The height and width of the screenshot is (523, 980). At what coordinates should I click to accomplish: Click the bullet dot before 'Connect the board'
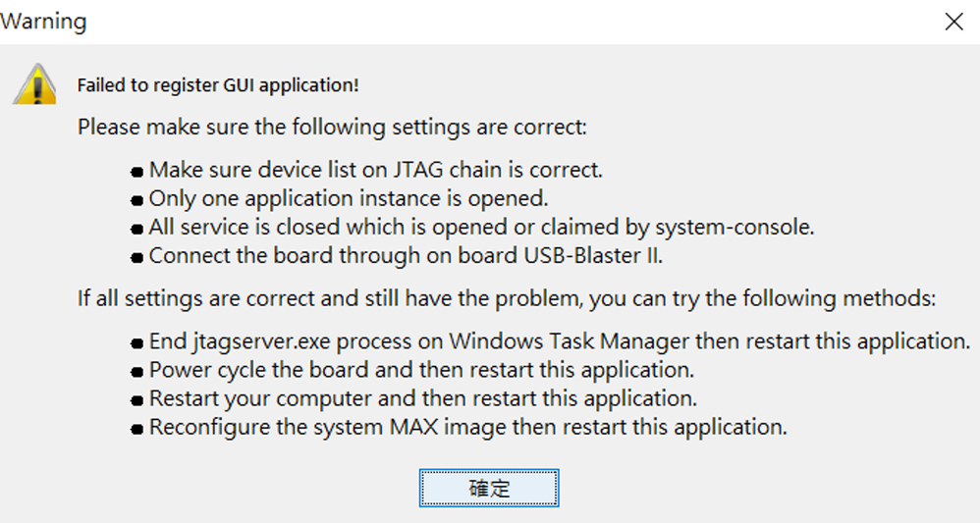tap(138, 257)
